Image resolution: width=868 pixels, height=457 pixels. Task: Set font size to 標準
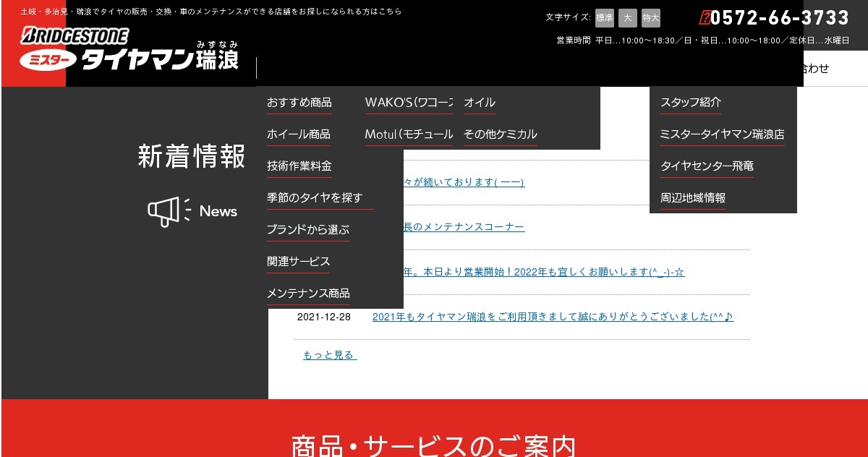click(605, 18)
